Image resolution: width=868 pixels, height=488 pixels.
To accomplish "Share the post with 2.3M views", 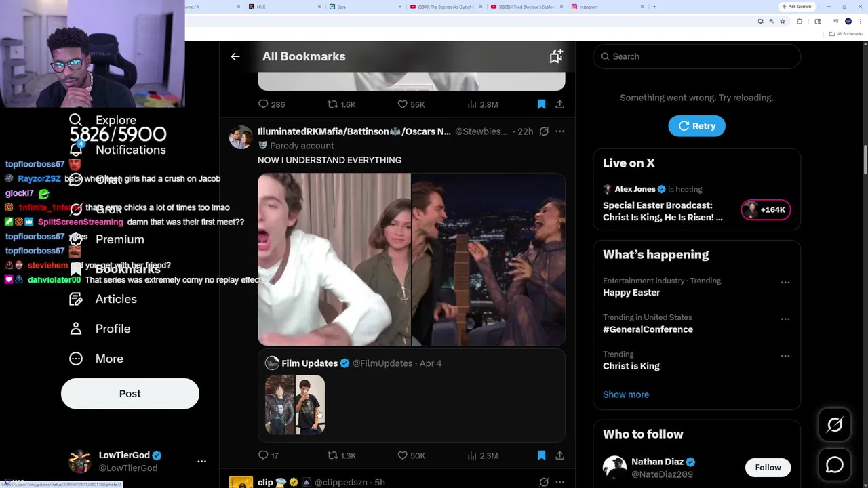I will [559, 455].
